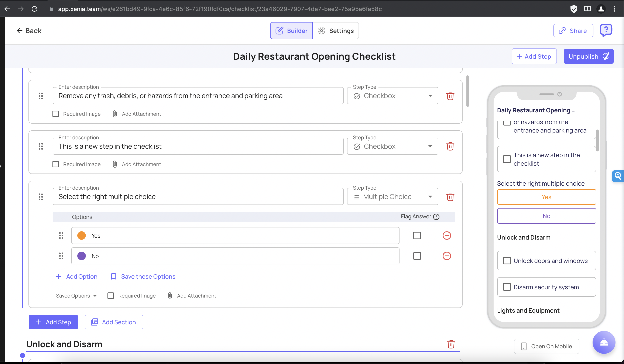Click the builder vertical scrollbar
The width and height of the screenshot is (624, 364).
[467, 91]
